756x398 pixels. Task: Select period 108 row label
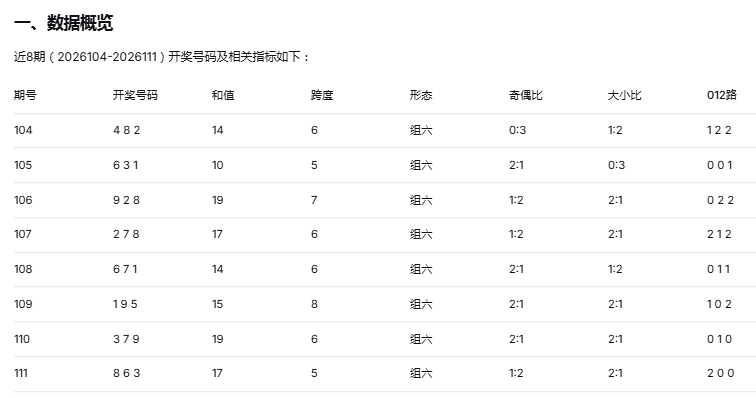pos(23,269)
